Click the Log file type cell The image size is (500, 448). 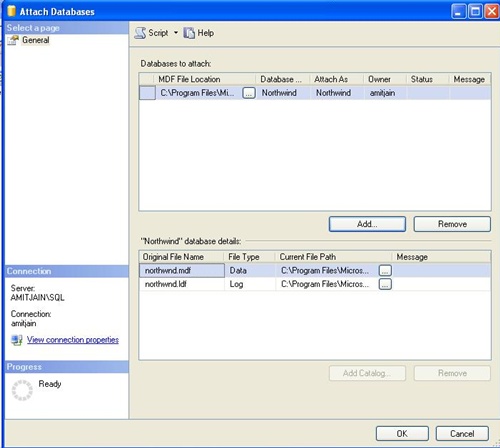(x=250, y=284)
